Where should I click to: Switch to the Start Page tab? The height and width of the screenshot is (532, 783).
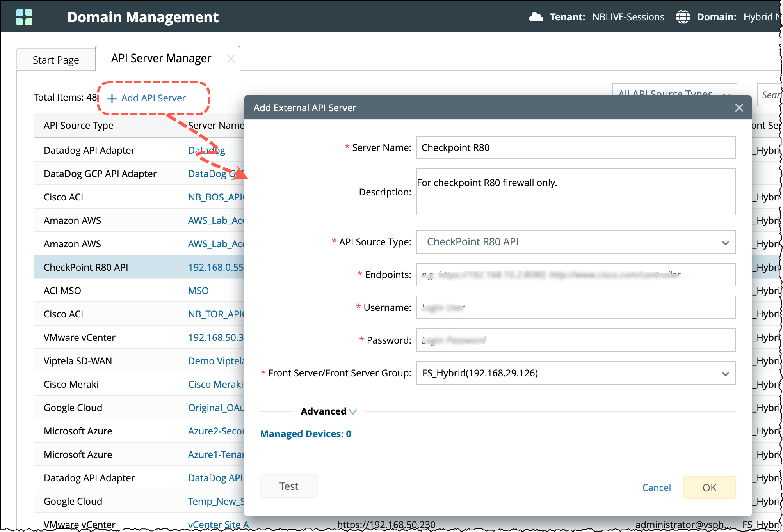coord(56,60)
